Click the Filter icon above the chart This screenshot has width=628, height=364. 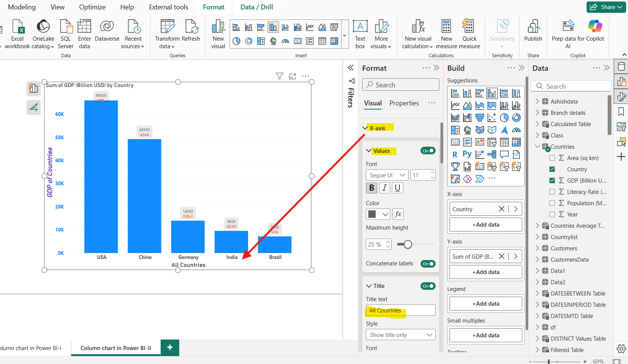[279, 76]
